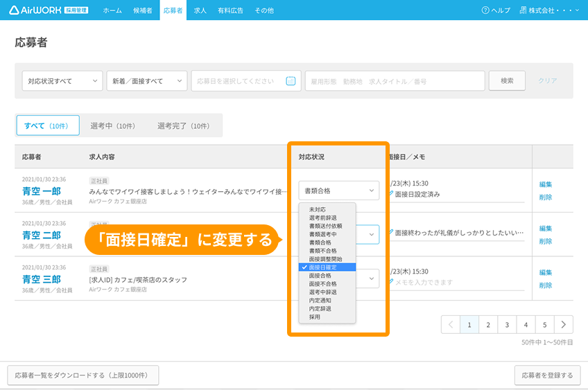The height and width of the screenshot is (390, 588).
Task: Go to page 5
Action: pyautogui.click(x=544, y=324)
